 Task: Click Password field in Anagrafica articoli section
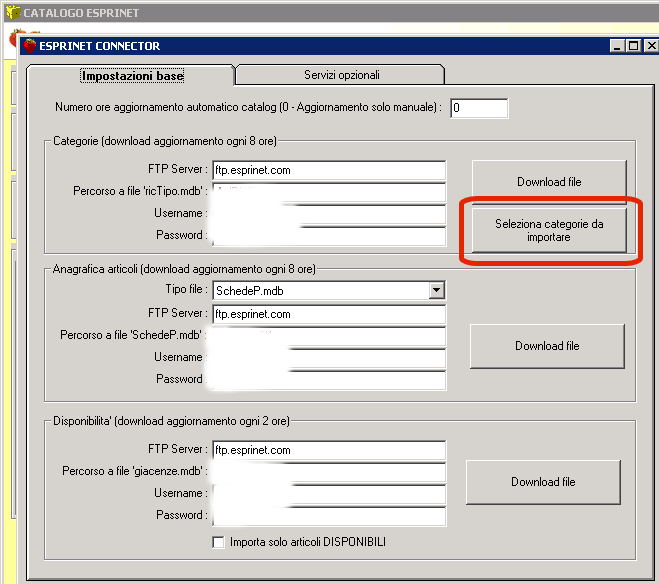coord(329,380)
